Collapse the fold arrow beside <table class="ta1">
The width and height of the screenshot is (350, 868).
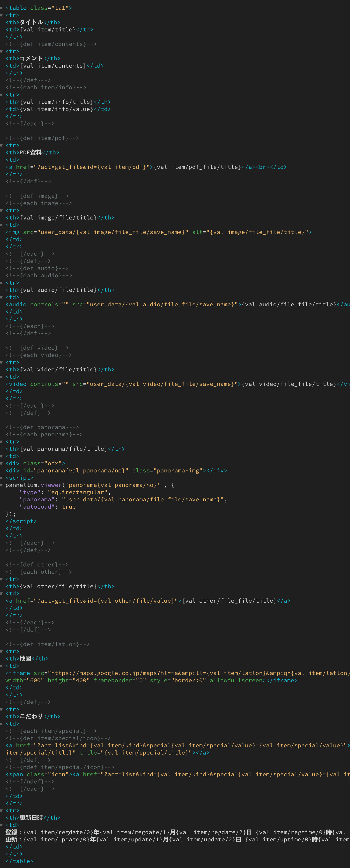coord(2,8)
